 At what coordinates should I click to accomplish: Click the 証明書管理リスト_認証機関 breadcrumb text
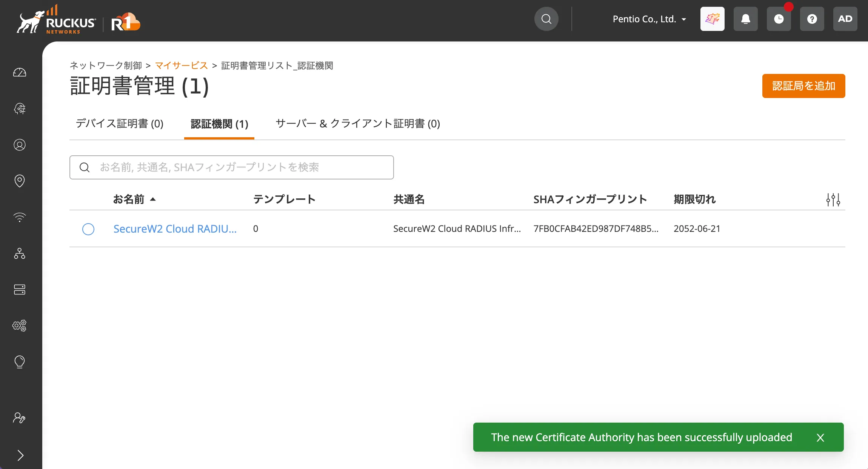[x=277, y=66]
